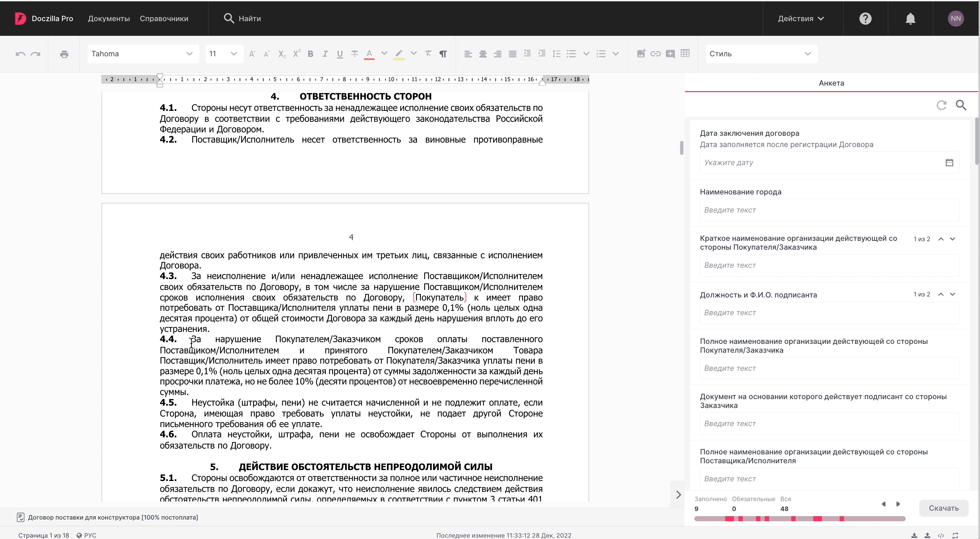The width and height of the screenshot is (980, 539).
Task: Insert a table using the table icon
Action: [685, 54]
